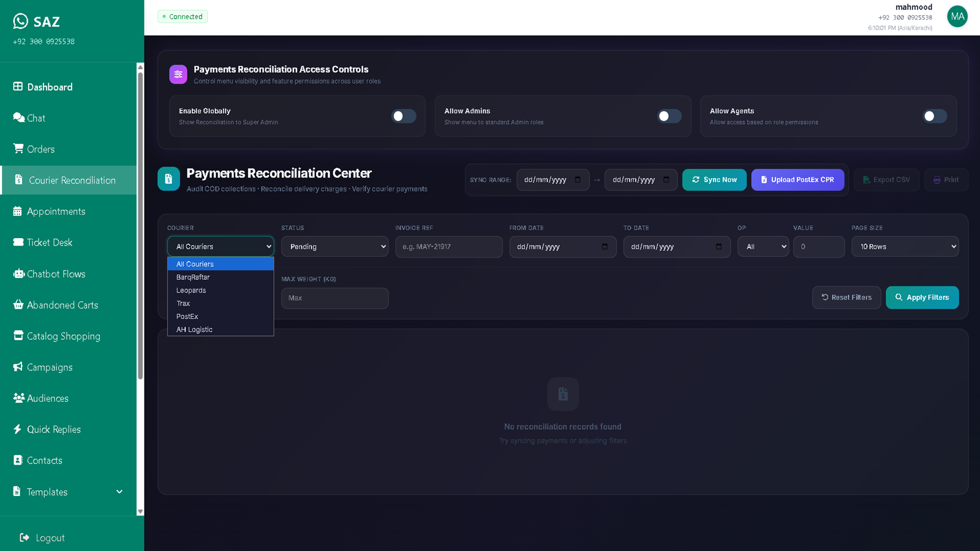This screenshot has height=551, width=980.
Task: Click the Quick Replies lightning bolt icon
Action: (x=17, y=429)
